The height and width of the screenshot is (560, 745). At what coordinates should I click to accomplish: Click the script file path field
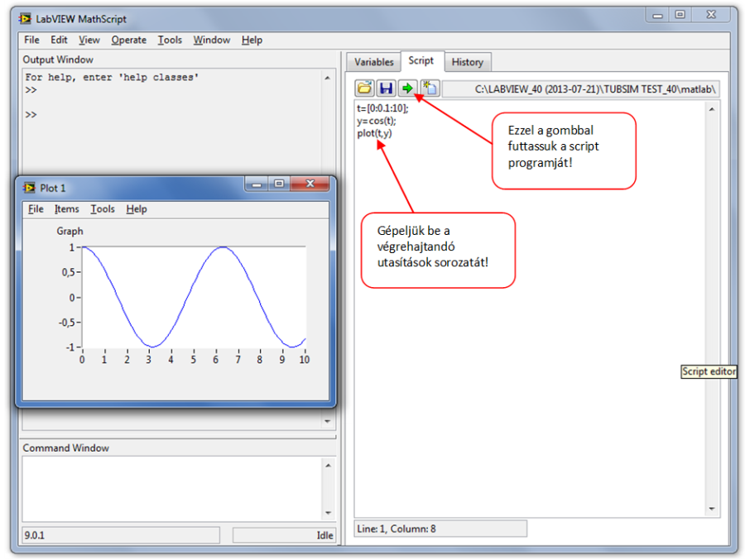point(580,89)
